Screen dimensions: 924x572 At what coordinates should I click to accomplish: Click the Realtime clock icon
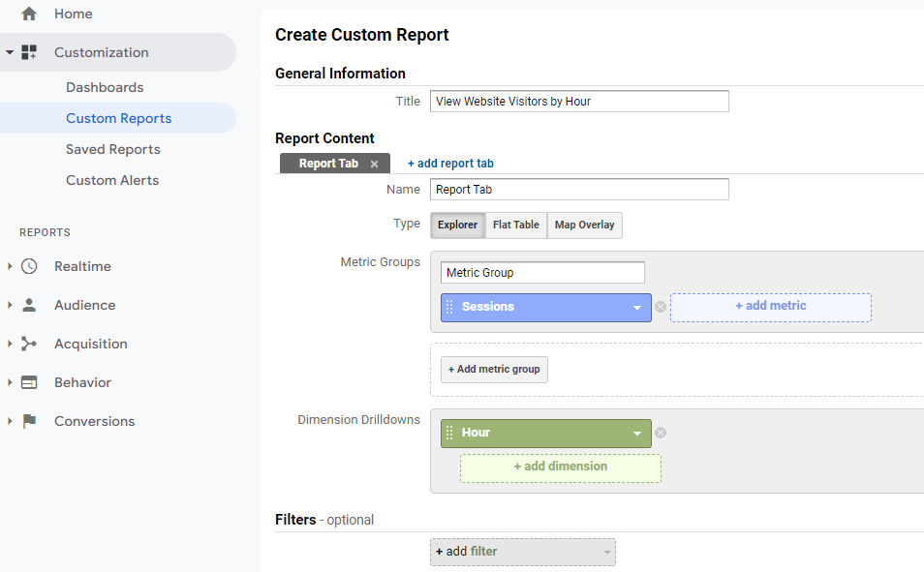[29, 266]
